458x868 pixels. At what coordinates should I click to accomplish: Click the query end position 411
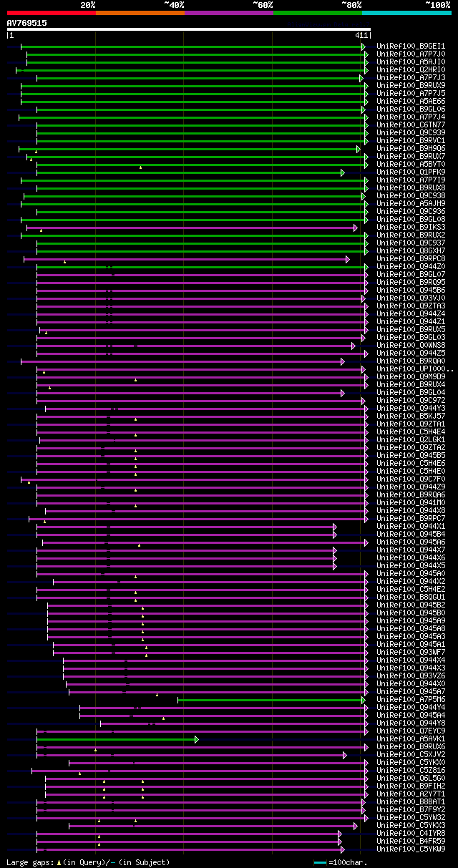[x=361, y=35]
